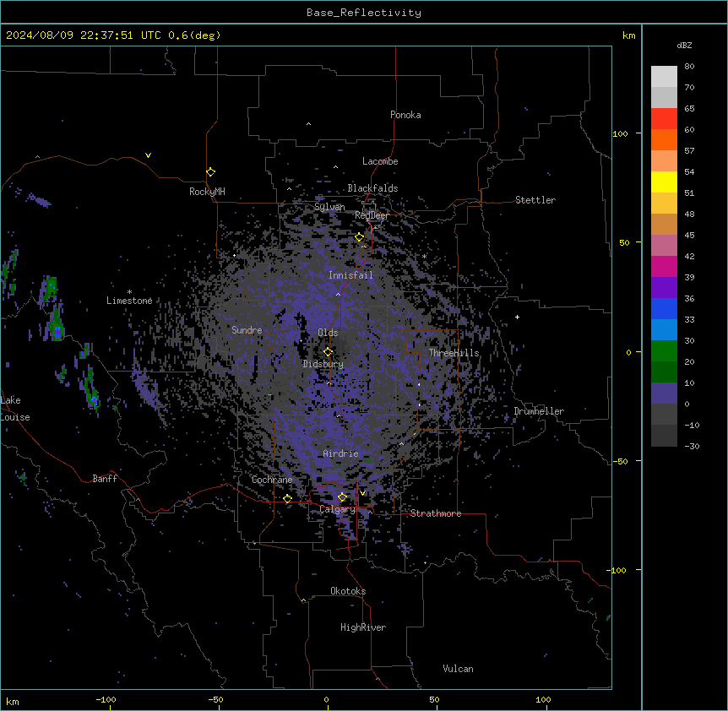Click the Blackfalds city label

click(x=372, y=188)
